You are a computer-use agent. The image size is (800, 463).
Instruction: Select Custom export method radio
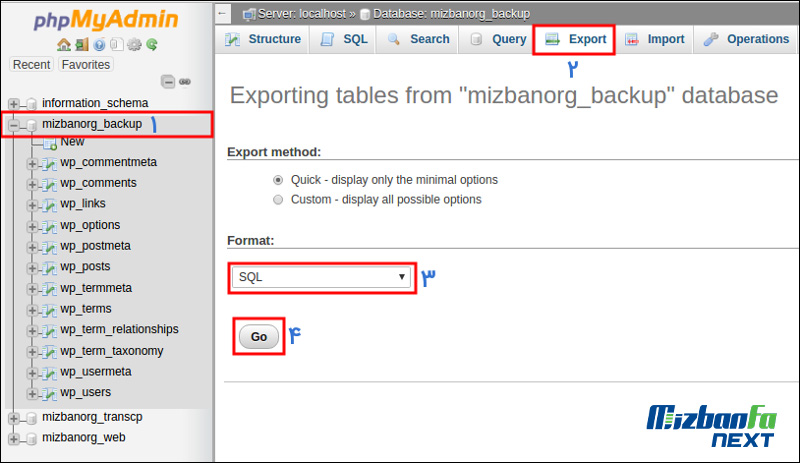(x=278, y=200)
